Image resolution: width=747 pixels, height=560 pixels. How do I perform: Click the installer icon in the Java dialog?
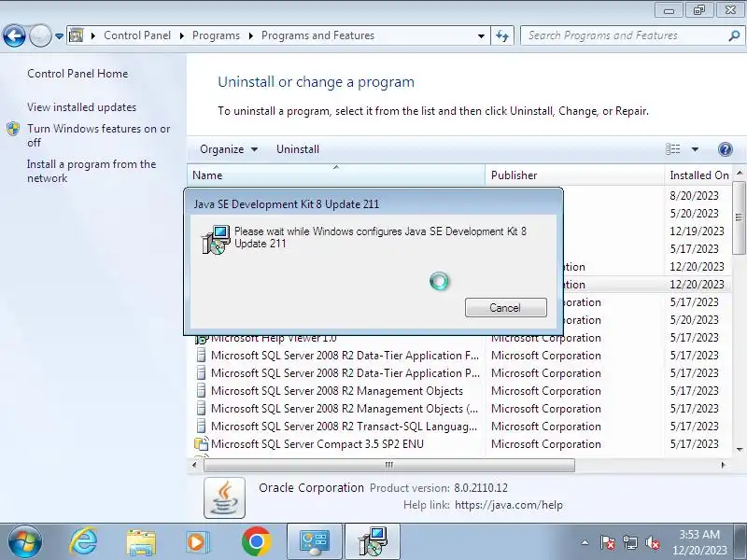[216, 240]
